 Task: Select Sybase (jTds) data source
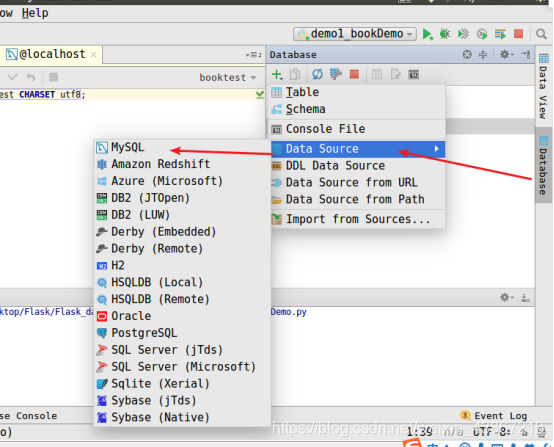(182, 401)
